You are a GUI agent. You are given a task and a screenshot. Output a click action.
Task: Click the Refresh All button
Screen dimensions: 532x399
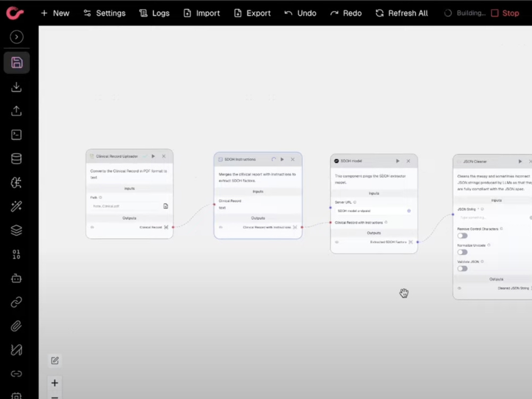(402, 13)
